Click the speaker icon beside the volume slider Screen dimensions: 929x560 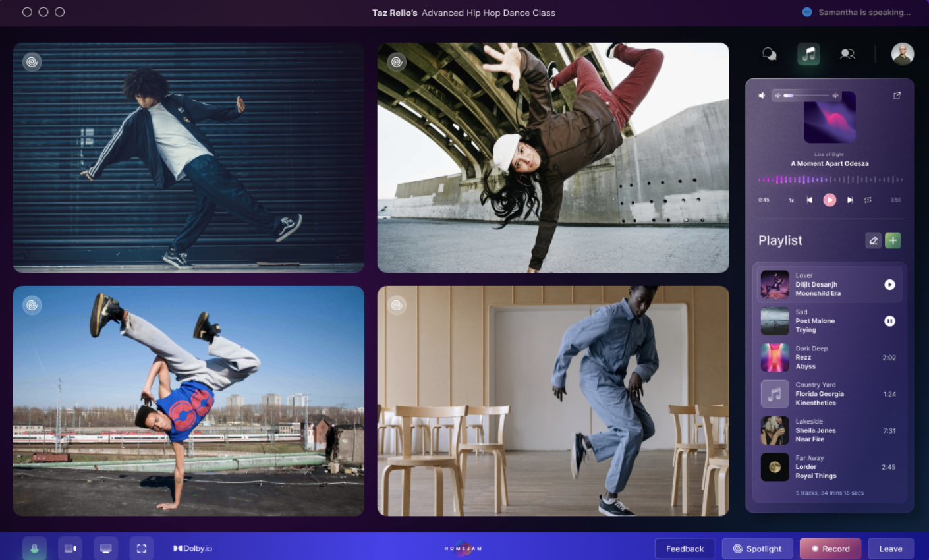(762, 96)
